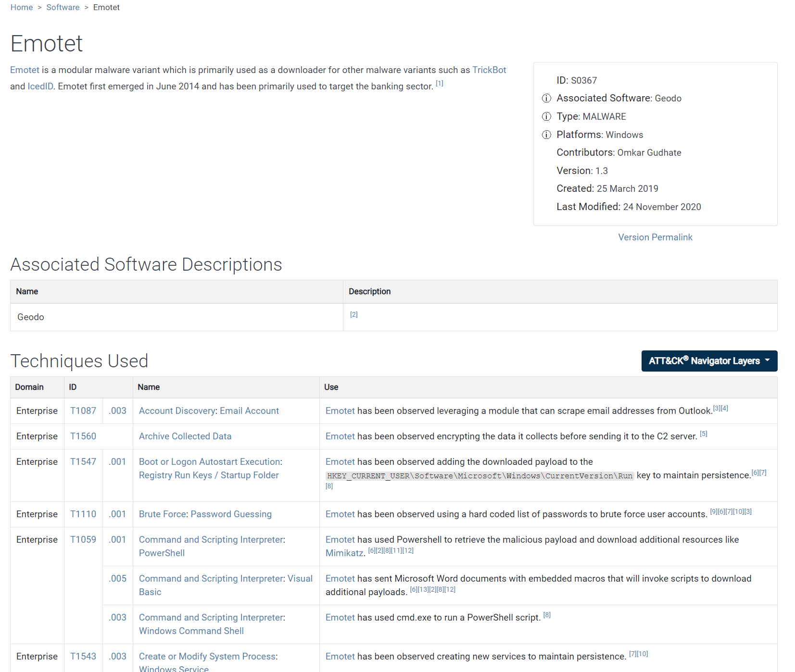Follow the TrickBot link in description
Screen dimensions: 795x672
489,70
